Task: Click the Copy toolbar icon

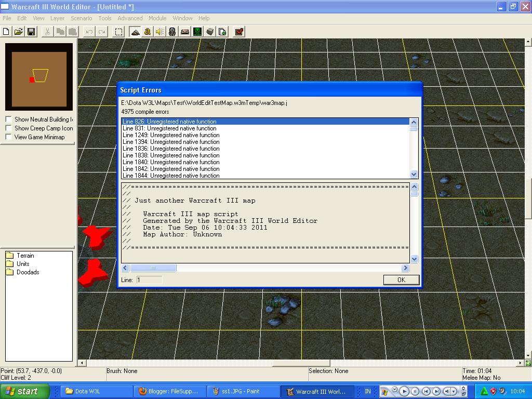Action: tap(60, 32)
